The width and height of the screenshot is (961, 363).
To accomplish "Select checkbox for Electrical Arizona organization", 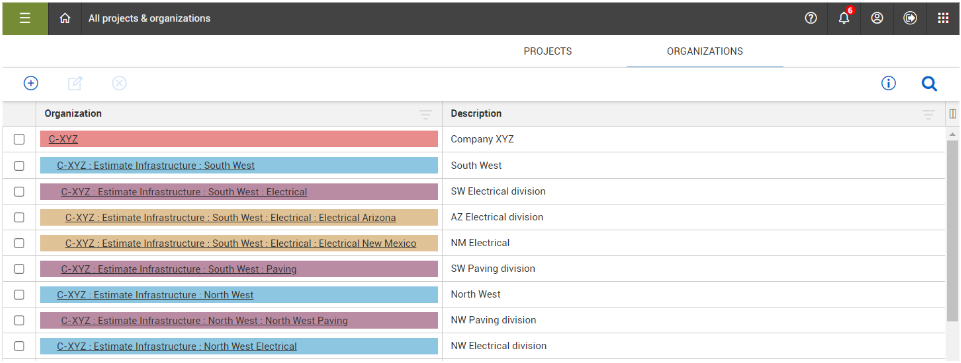I will pos(19,217).
